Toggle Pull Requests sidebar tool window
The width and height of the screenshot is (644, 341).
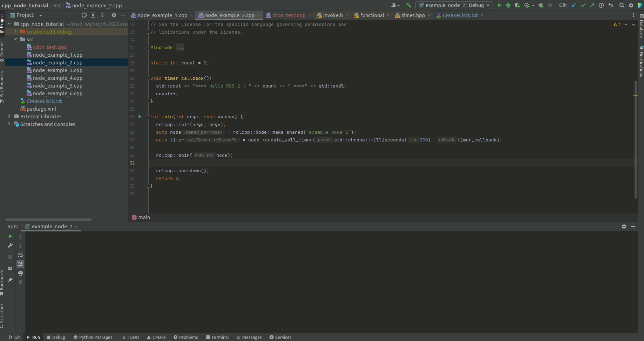2,87
